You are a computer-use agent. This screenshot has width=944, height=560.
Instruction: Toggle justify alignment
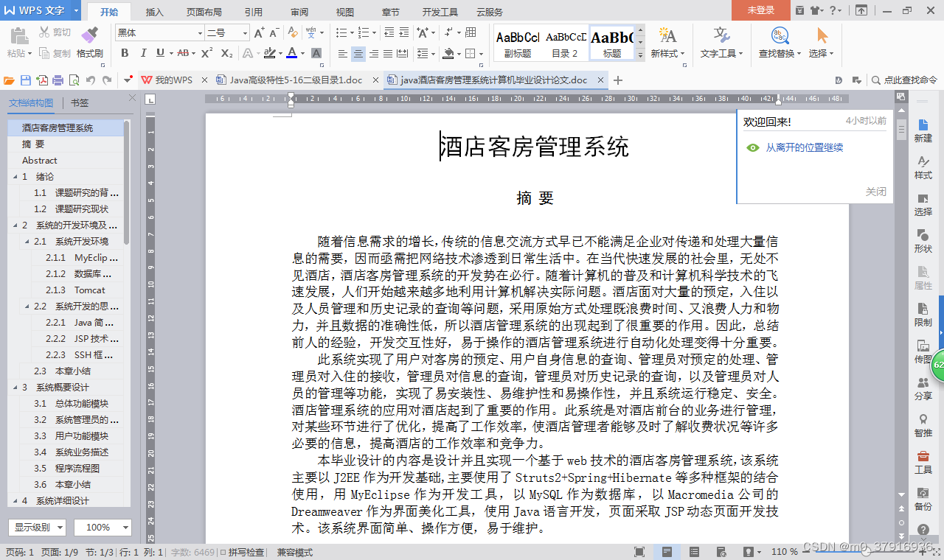388,53
